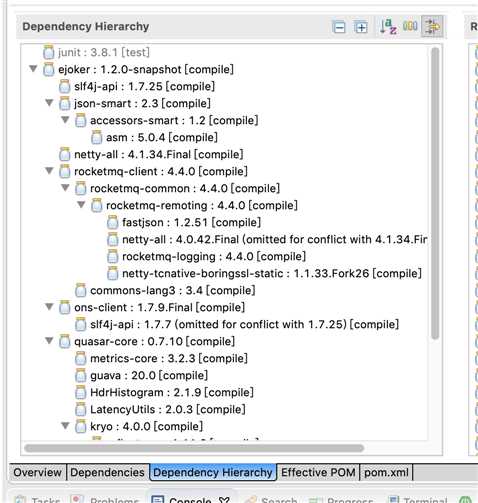This screenshot has width=478, height=503.
Task: Click the jar icon of netty-all : 4.0.42.Final
Action: tap(112, 239)
